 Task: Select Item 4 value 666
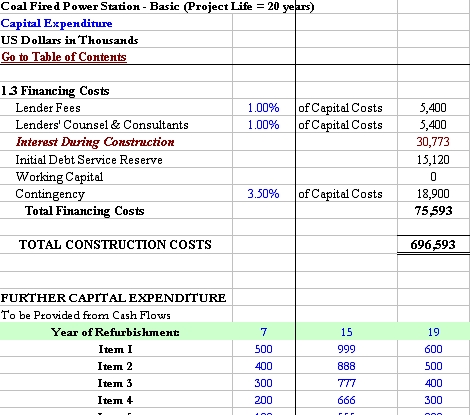pos(346,400)
